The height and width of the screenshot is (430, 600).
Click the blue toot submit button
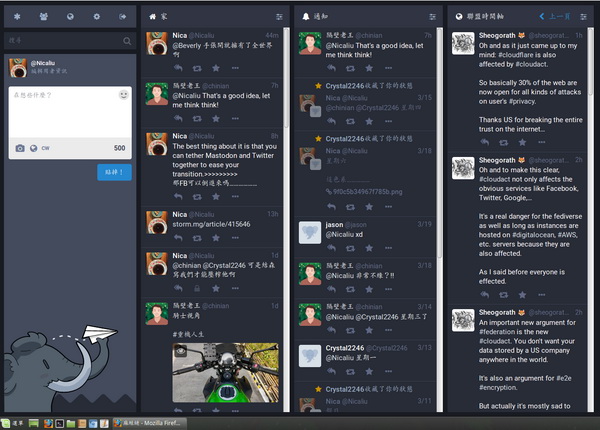pyautogui.click(x=114, y=172)
